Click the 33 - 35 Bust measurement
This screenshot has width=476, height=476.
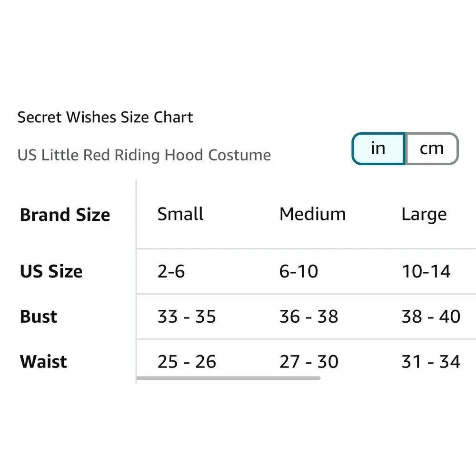[187, 316]
